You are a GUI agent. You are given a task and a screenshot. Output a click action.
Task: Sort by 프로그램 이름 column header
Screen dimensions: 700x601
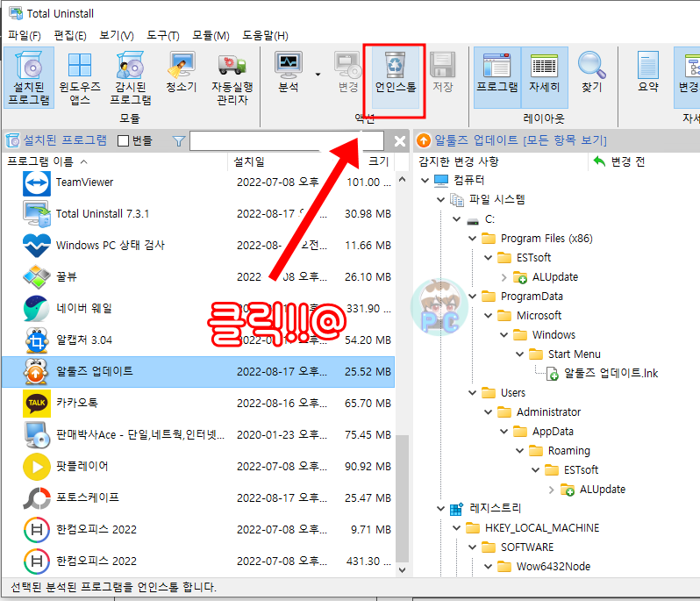pyautogui.click(x=115, y=161)
